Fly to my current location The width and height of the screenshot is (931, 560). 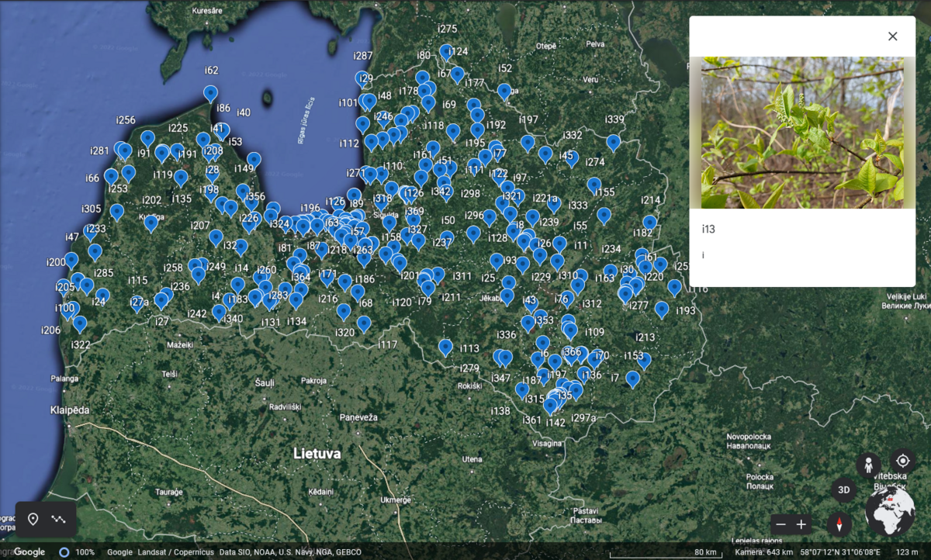click(902, 460)
